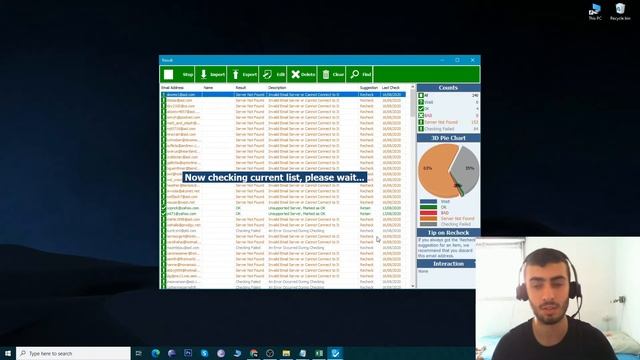Select the first yahoo.com row marked OK
The height and width of the screenshot is (360, 640).
tap(283, 208)
